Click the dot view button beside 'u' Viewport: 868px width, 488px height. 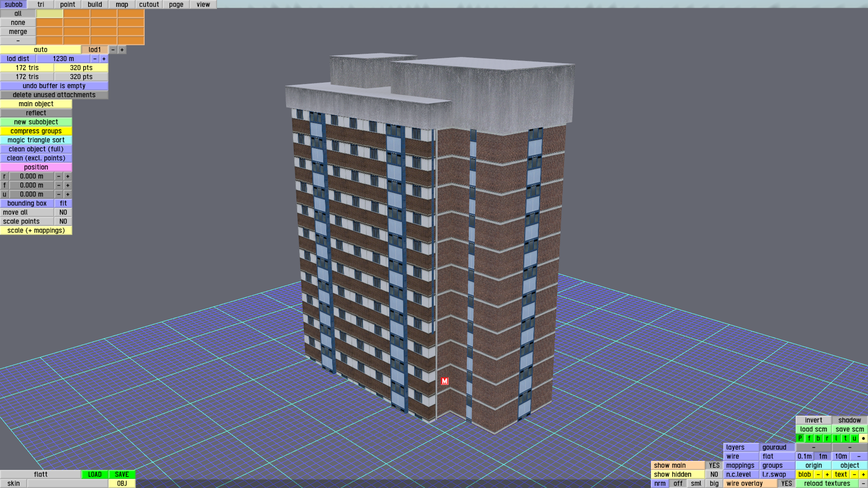[x=863, y=438]
